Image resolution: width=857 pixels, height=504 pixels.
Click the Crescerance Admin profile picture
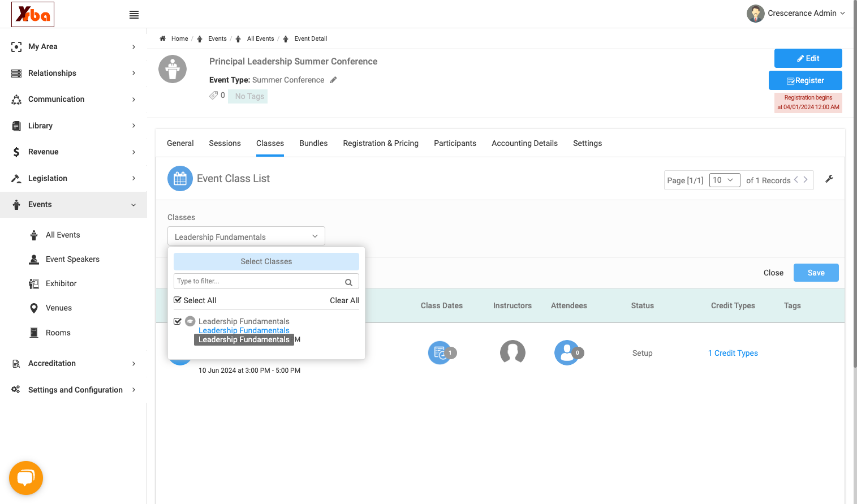[x=756, y=14]
